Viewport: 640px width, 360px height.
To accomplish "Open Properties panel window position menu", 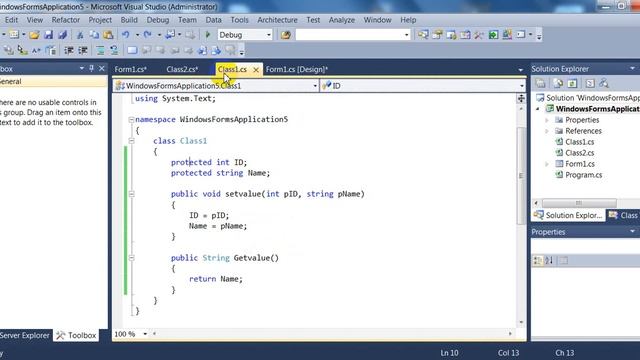I will coord(632,231).
